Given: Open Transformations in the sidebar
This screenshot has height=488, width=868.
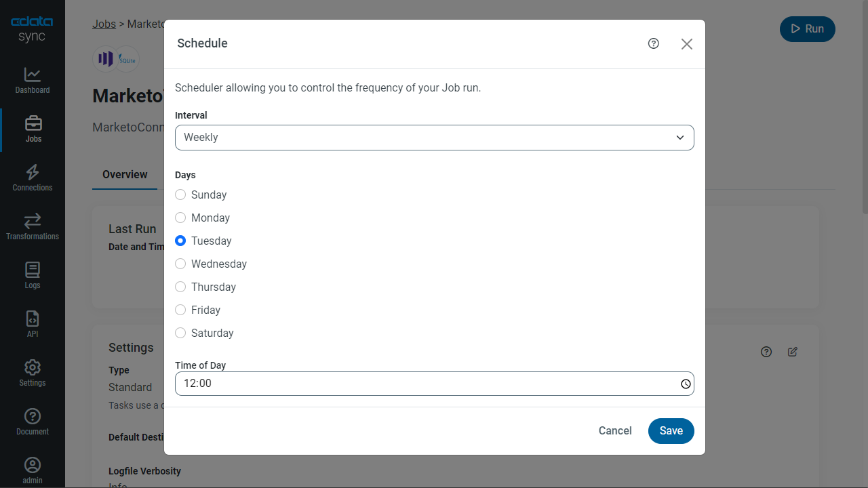Looking at the screenshot, I should [33, 226].
